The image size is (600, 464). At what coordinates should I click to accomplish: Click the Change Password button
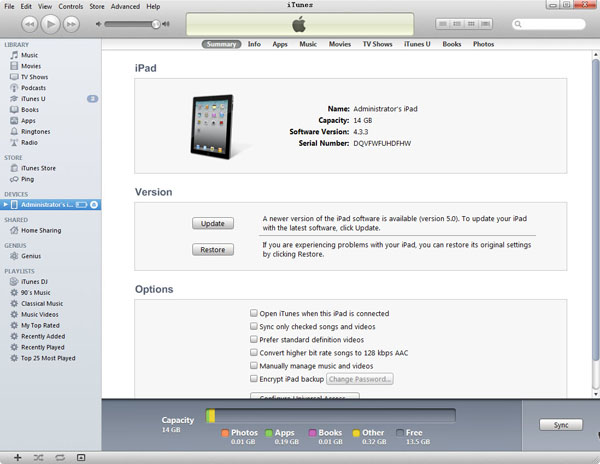pos(360,379)
